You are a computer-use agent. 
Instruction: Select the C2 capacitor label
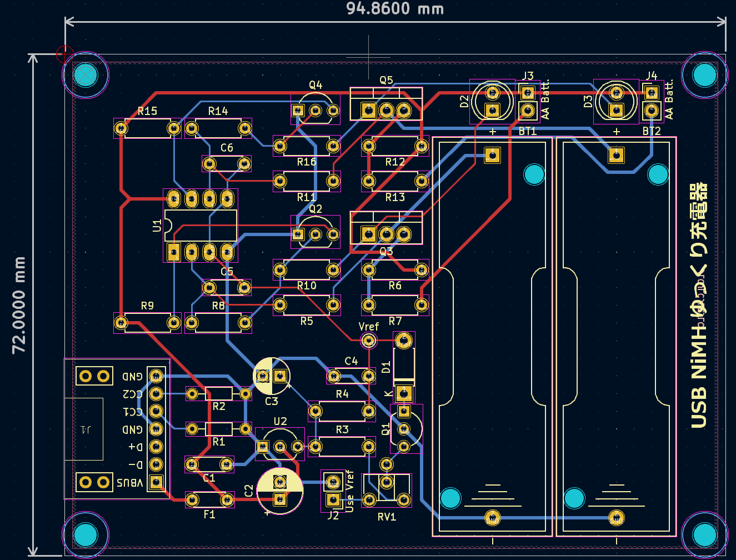pos(248,491)
